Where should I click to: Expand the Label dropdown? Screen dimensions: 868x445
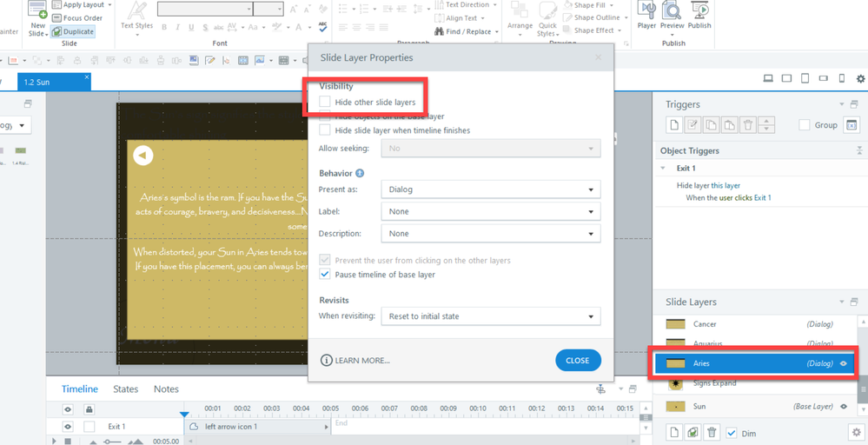coord(490,211)
